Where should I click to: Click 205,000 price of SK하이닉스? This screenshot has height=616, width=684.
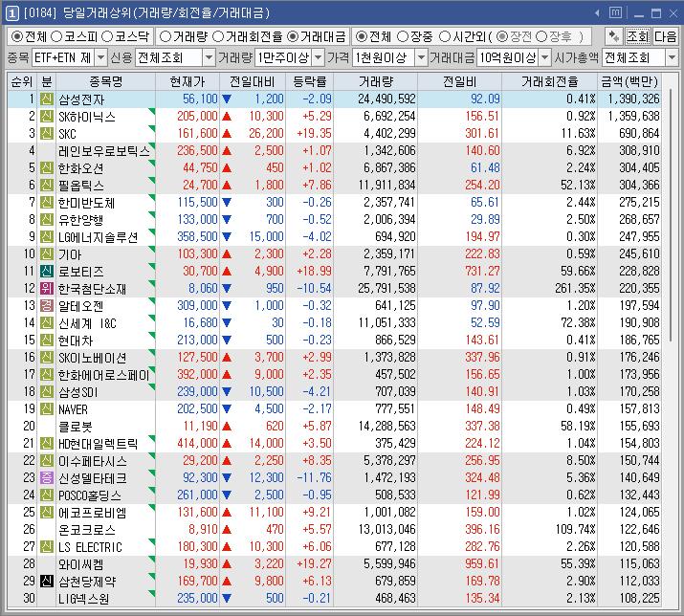tap(197, 116)
